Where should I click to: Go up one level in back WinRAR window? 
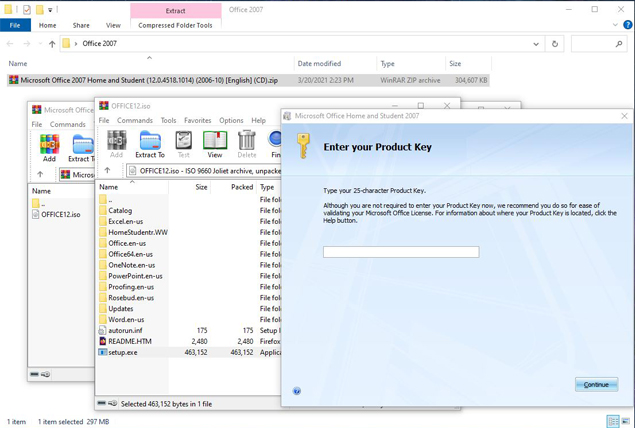[x=40, y=174]
